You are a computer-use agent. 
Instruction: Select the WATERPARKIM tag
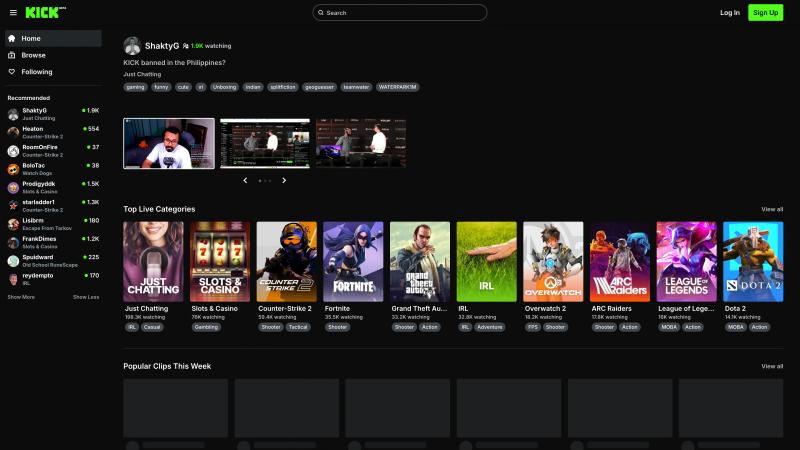[397, 87]
